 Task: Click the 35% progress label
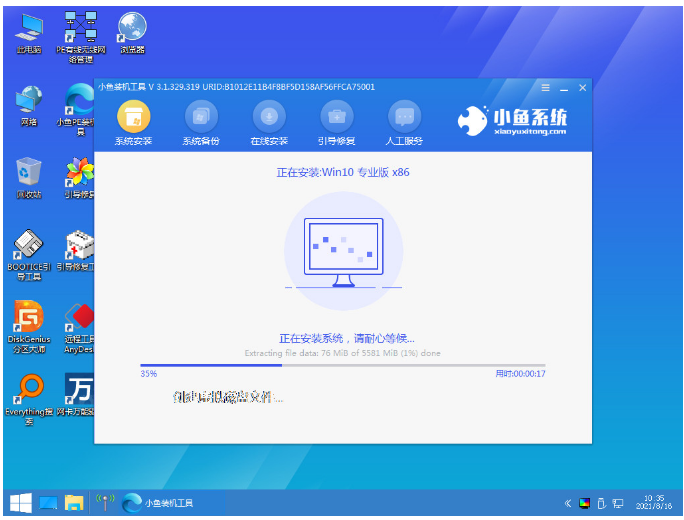coord(148,374)
